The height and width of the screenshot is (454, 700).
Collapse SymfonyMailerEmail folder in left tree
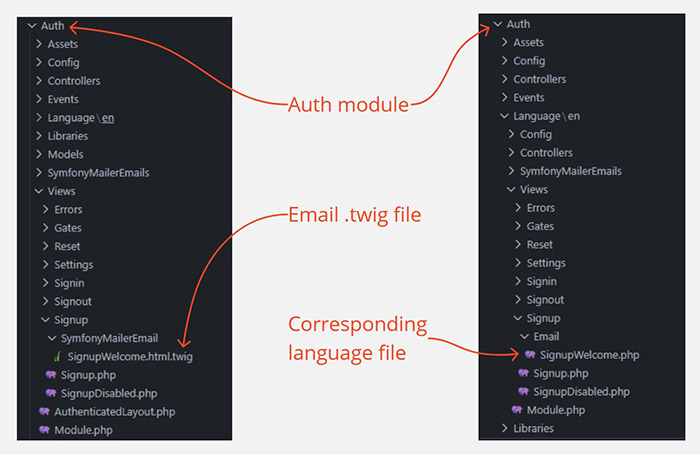tap(52, 338)
